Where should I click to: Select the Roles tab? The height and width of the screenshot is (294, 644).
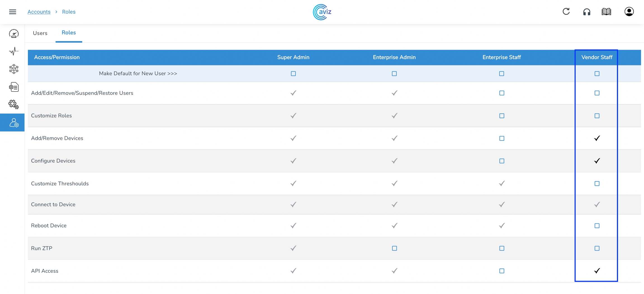69,33
